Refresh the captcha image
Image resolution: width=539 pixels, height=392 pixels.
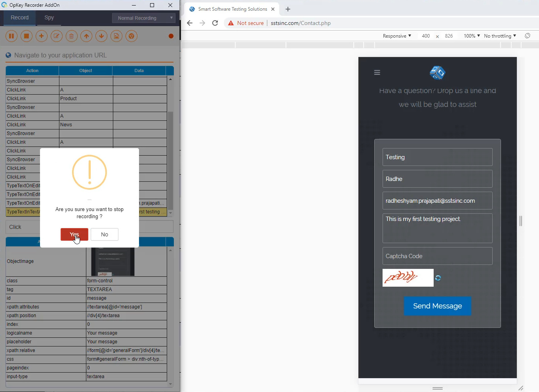[438, 278]
